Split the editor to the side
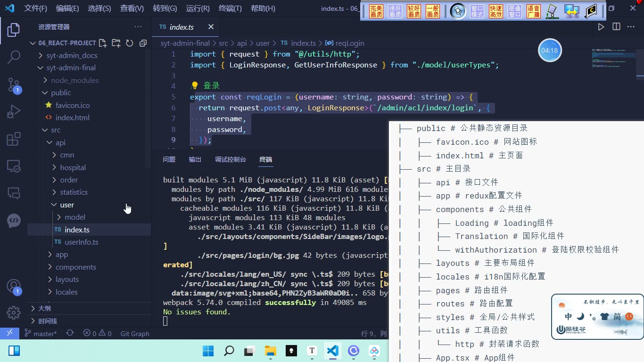 pyautogui.click(x=616, y=27)
